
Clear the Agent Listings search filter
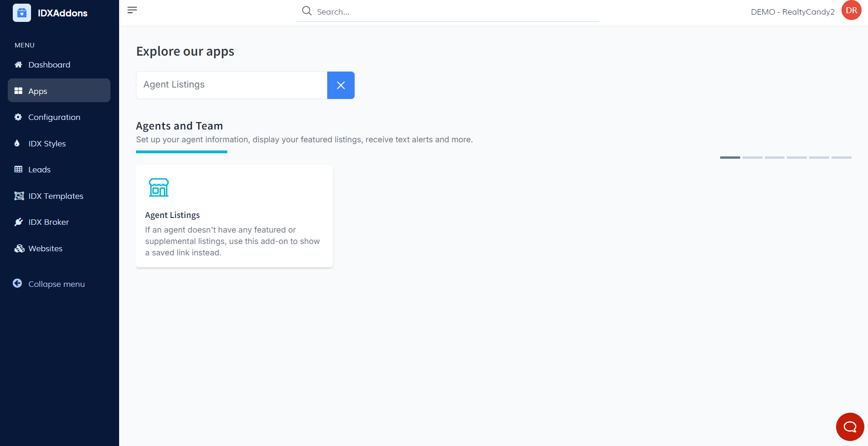point(340,85)
